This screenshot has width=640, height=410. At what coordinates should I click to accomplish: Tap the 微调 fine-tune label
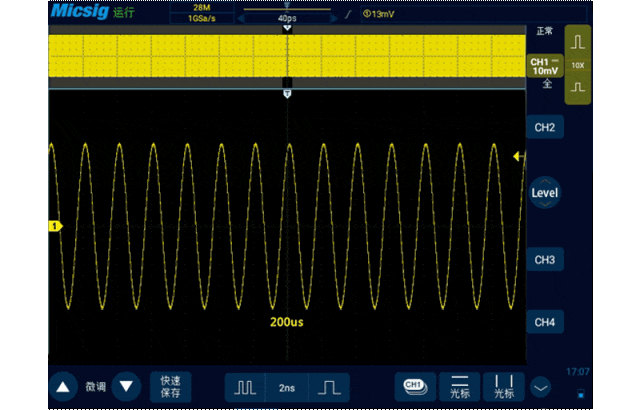click(96, 387)
